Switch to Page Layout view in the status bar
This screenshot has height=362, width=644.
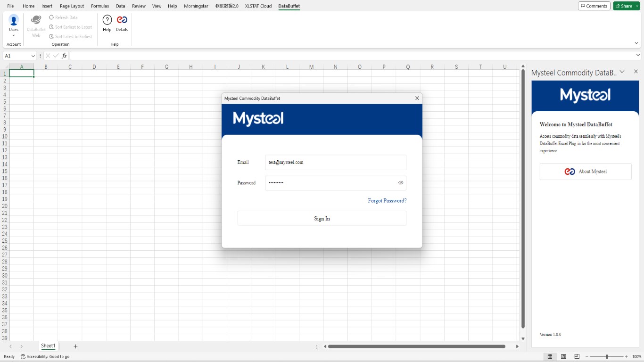563,357
